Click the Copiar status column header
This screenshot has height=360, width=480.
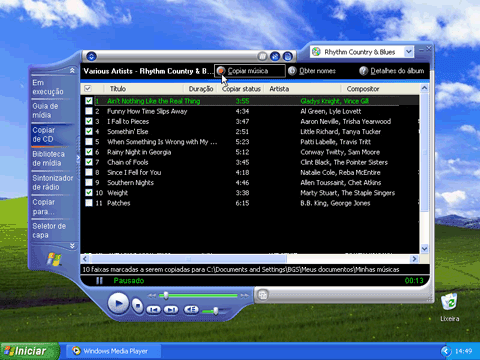tap(241, 89)
